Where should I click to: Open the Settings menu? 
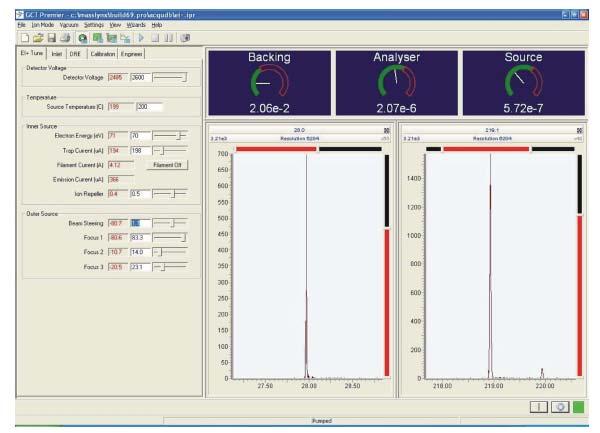click(x=94, y=25)
